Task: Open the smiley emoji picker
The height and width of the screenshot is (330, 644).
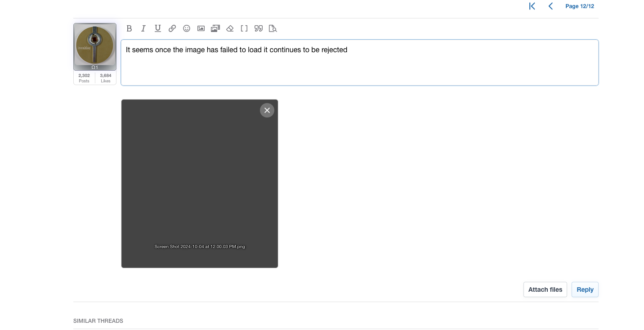Action: (x=187, y=28)
